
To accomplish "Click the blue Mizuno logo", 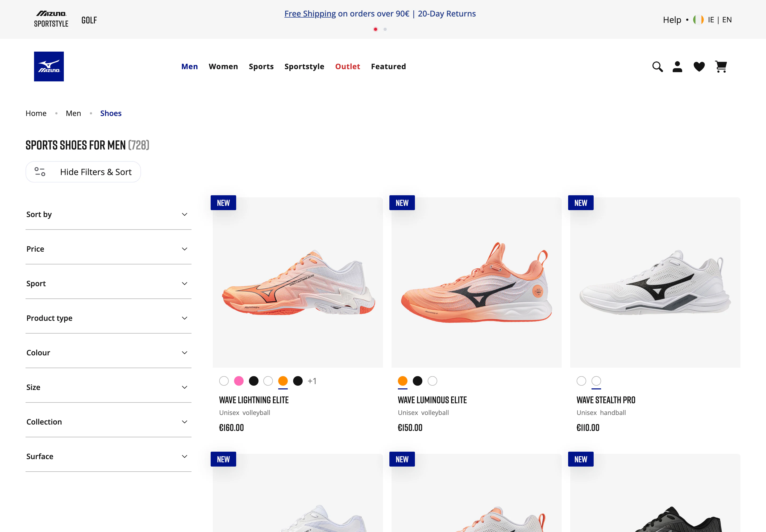I will pos(49,66).
